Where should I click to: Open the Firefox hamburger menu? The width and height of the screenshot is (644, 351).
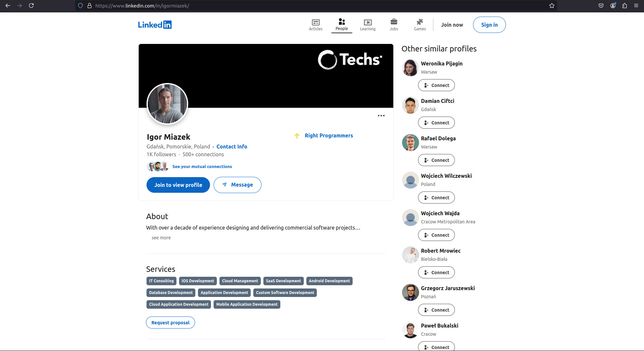tap(636, 6)
